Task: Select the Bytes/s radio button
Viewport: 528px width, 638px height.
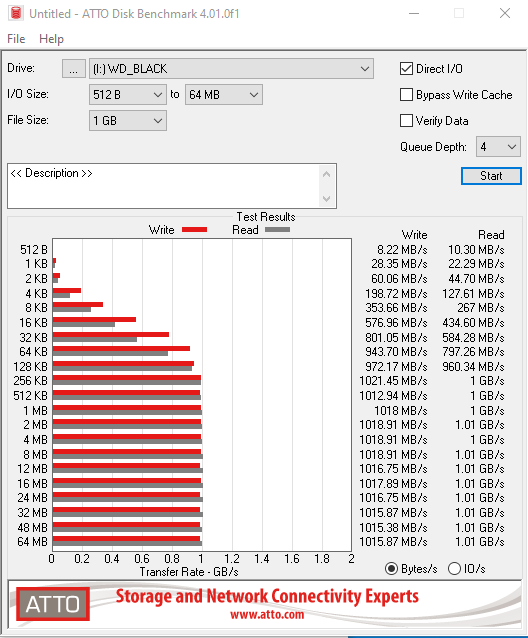Action: tap(391, 568)
